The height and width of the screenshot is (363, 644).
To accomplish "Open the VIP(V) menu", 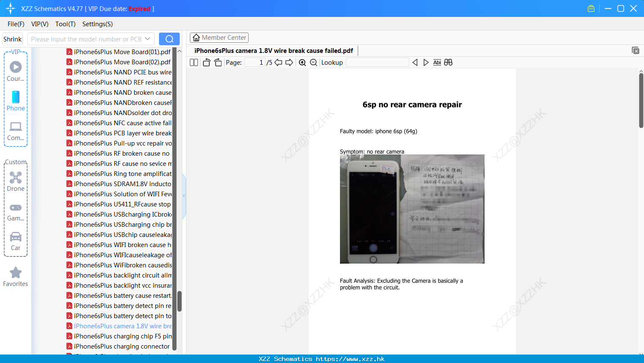I will coord(40,24).
